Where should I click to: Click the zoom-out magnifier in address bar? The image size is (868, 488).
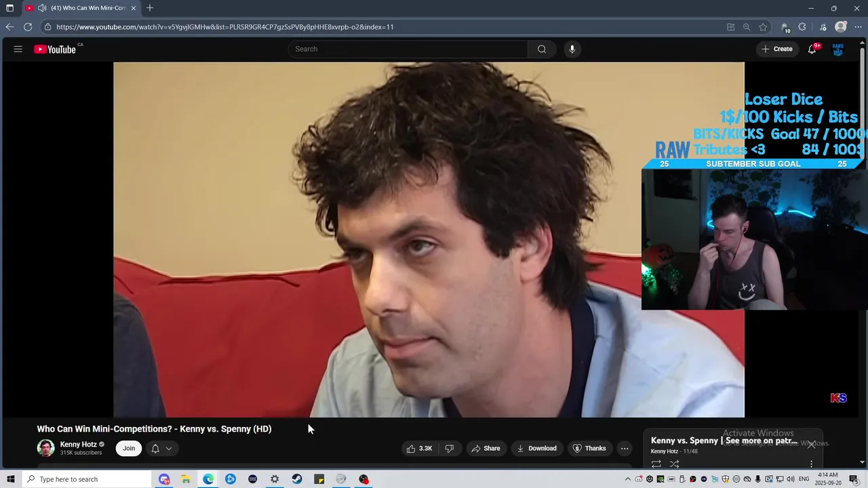[x=747, y=27]
